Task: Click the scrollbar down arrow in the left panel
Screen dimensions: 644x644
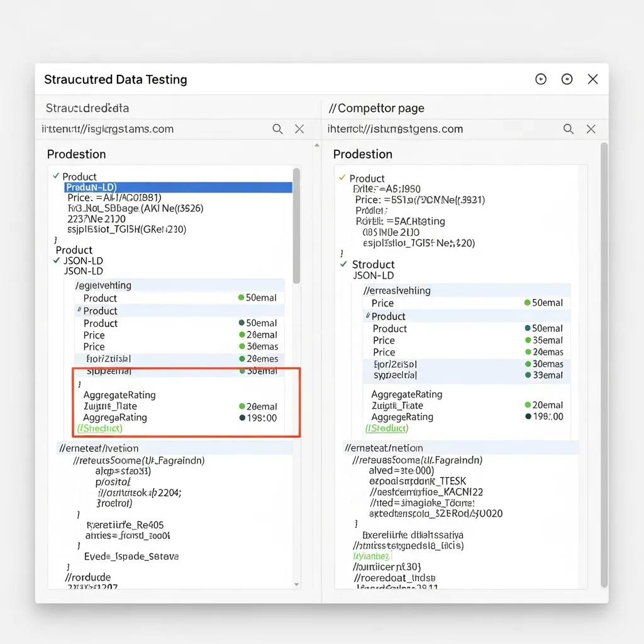Action: click(296, 584)
